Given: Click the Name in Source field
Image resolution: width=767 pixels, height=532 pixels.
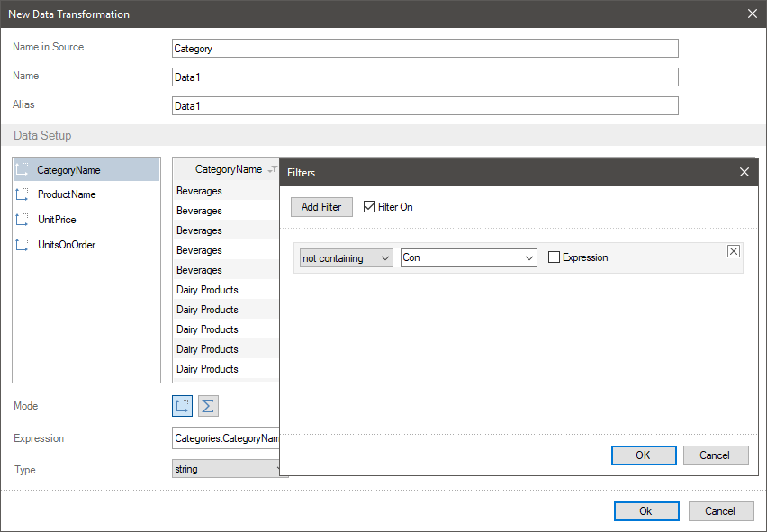Looking at the screenshot, I should coord(425,49).
